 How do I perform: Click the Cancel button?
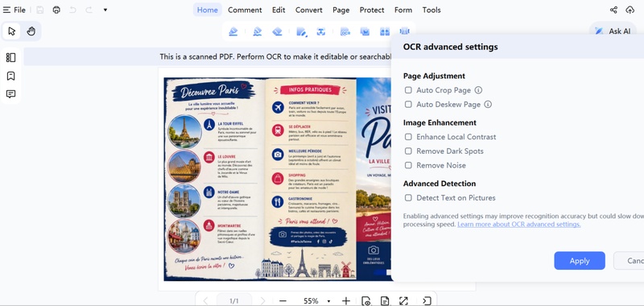tap(629, 261)
